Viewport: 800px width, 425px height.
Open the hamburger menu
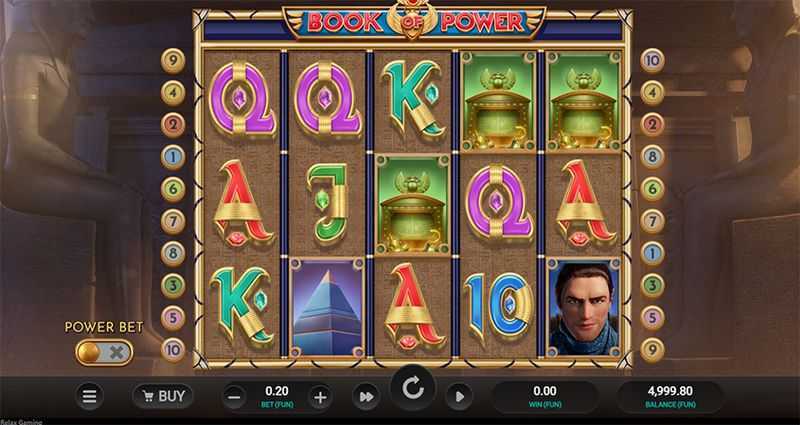[x=89, y=396]
